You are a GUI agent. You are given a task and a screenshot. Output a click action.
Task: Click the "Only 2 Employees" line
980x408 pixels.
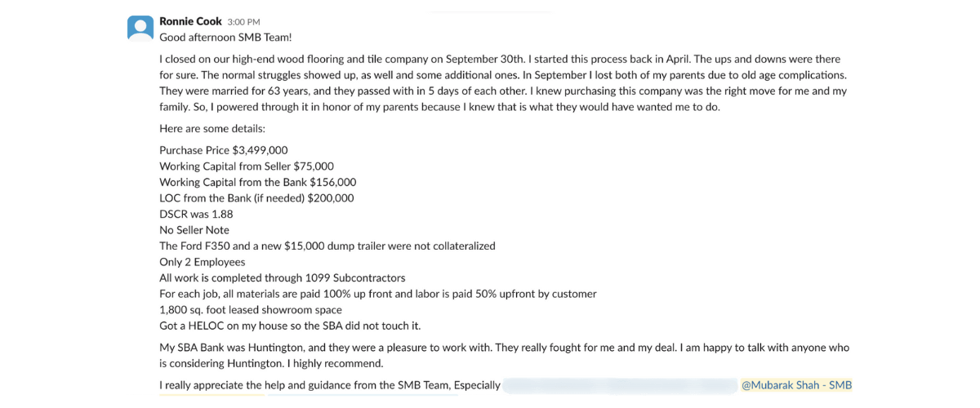tap(202, 262)
